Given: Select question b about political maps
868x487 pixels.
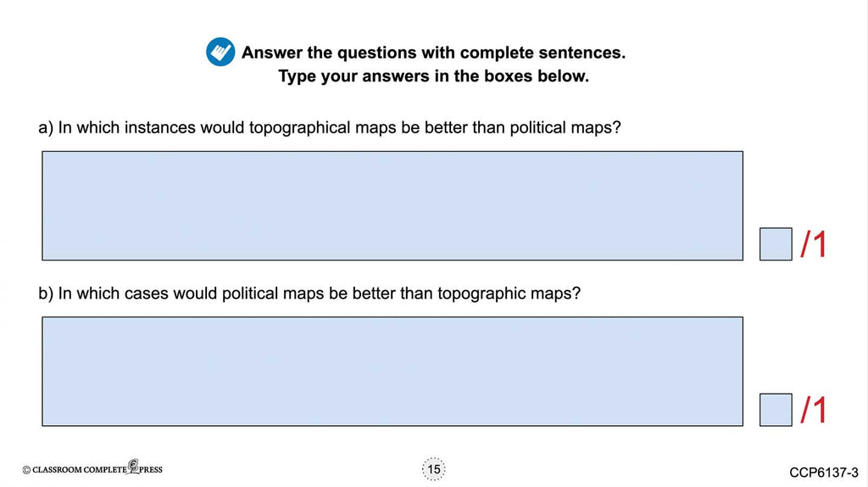Looking at the screenshot, I should pyautogui.click(x=309, y=294).
